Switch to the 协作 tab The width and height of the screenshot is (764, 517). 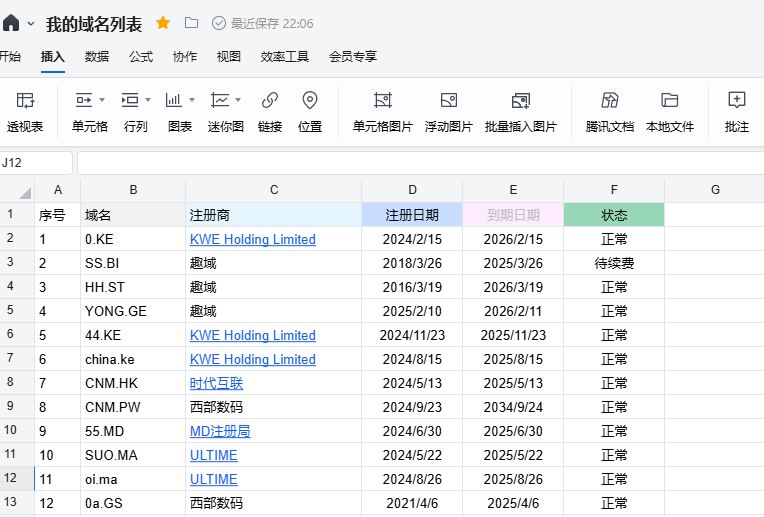(185, 57)
